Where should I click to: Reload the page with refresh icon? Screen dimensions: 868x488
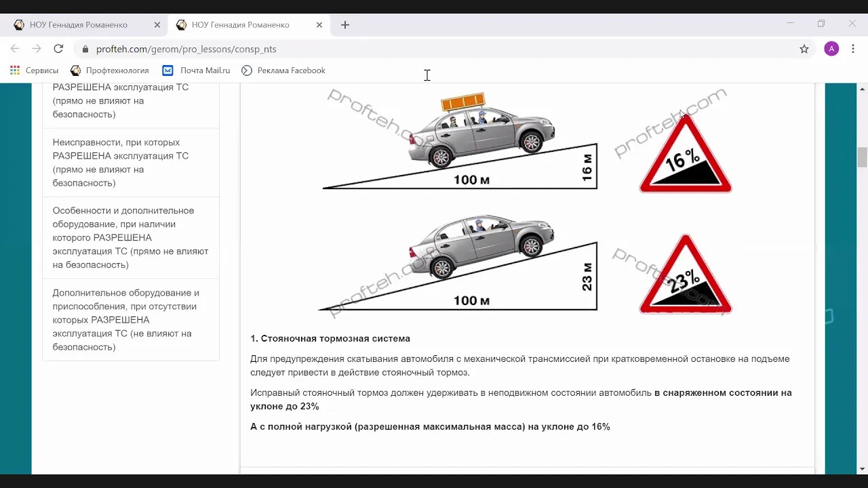[x=58, y=49]
